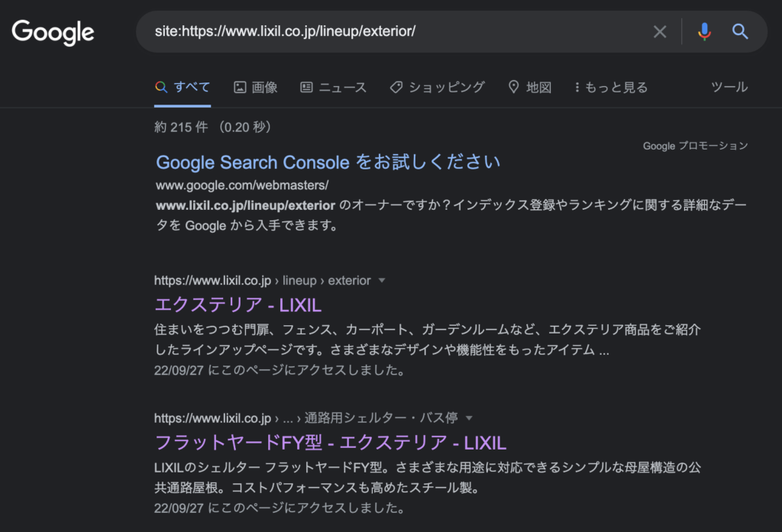Open Google Search Console をお試しください link
This screenshot has height=532, width=782.
click(328, 162)
